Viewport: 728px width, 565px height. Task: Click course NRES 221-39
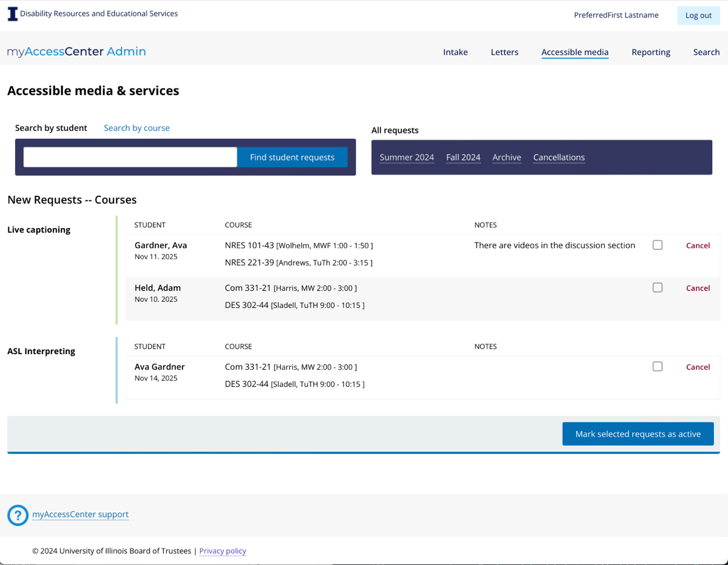[249, 262]
